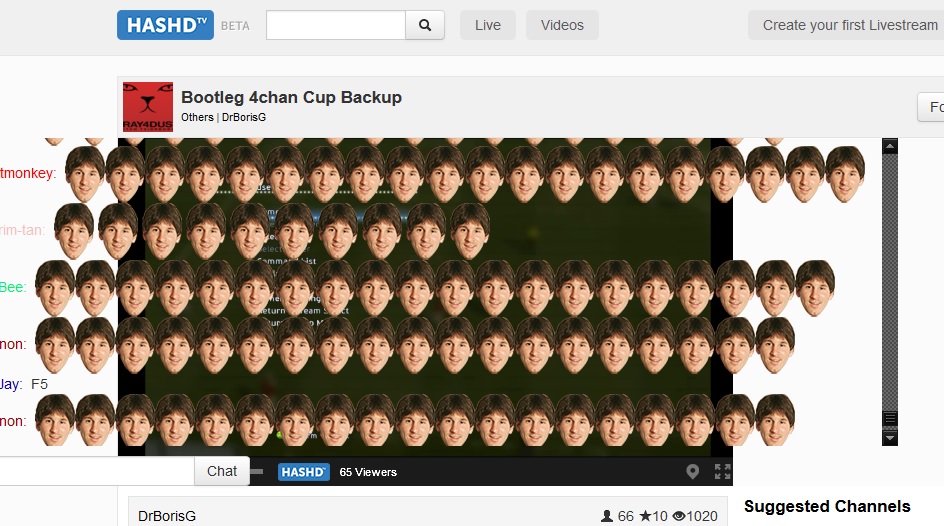
Task: Click the Bootleg 4chan Cup Backup title
Action: coord(291,97)
